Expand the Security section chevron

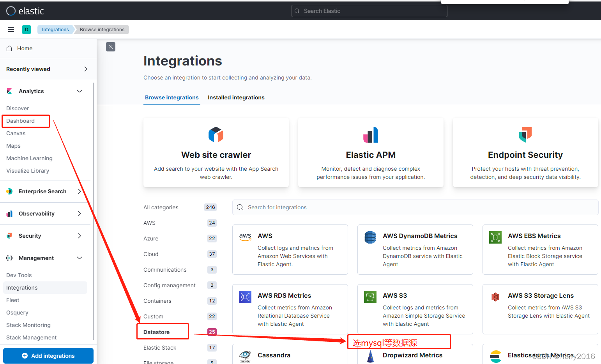point(80,236)
